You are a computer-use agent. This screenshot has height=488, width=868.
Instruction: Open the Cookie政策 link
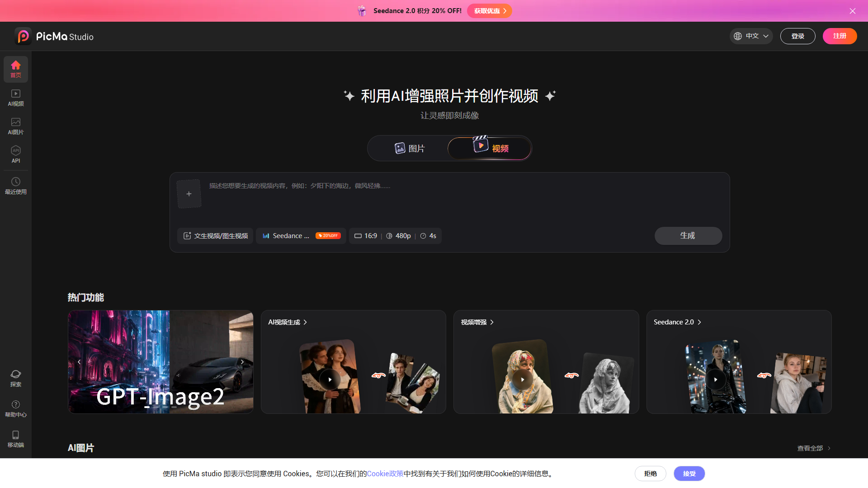(385, 474)
